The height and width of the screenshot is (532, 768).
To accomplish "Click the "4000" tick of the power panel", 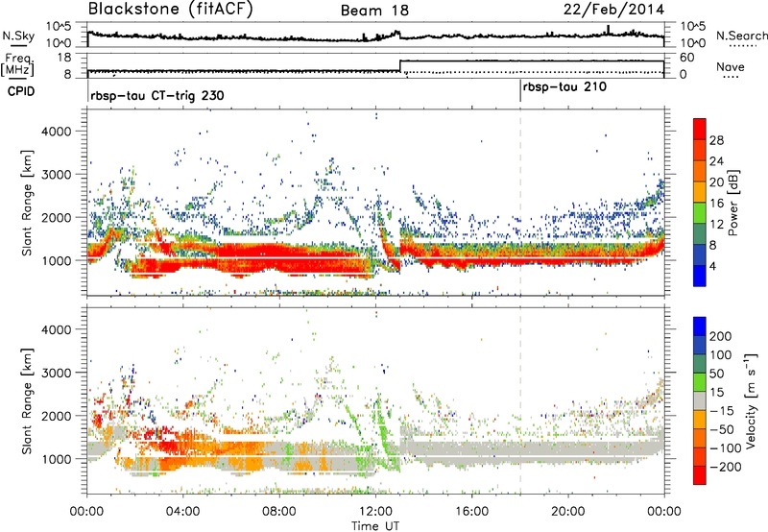I will tap(56, 132).
